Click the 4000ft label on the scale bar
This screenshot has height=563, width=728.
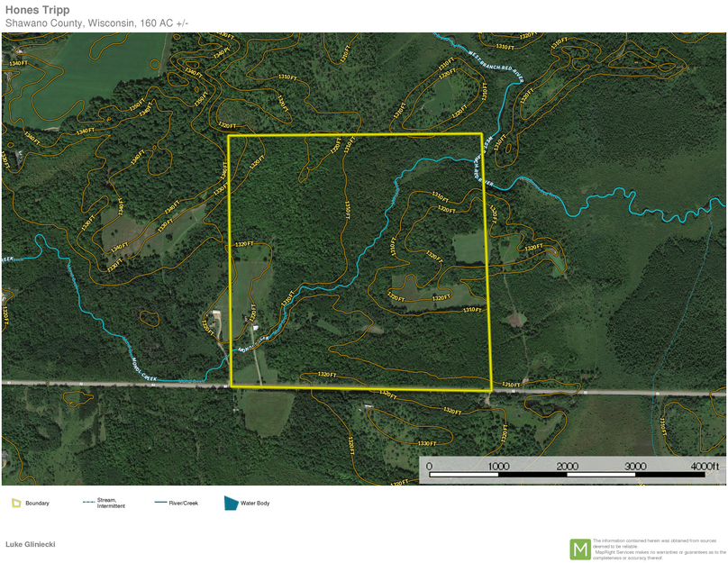click(x=705, y=466)
